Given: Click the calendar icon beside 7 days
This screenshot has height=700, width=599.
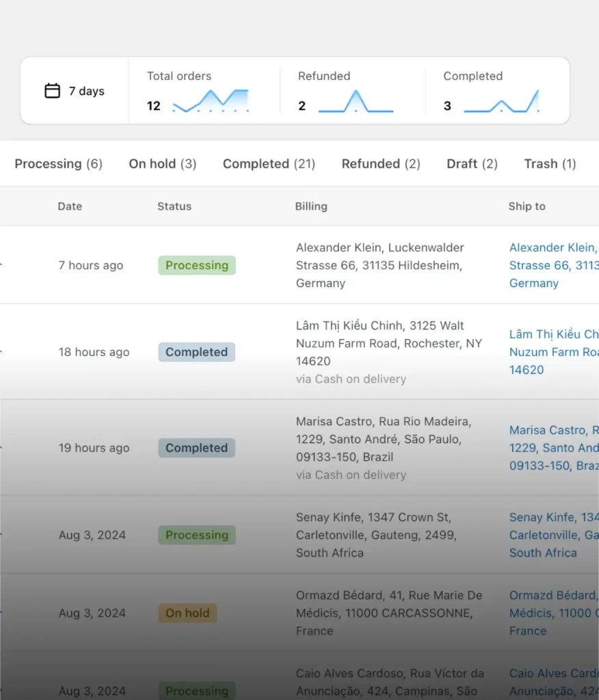Looking at the screenshot, I should (52, 91).
